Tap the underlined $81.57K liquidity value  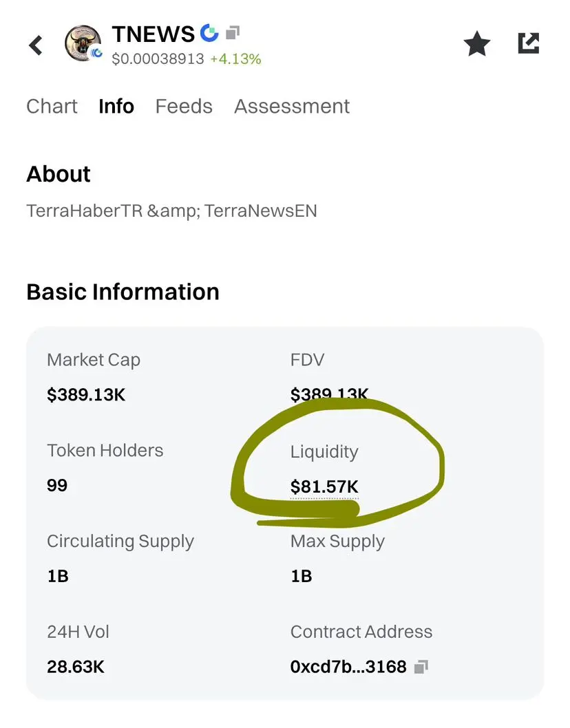324,487
